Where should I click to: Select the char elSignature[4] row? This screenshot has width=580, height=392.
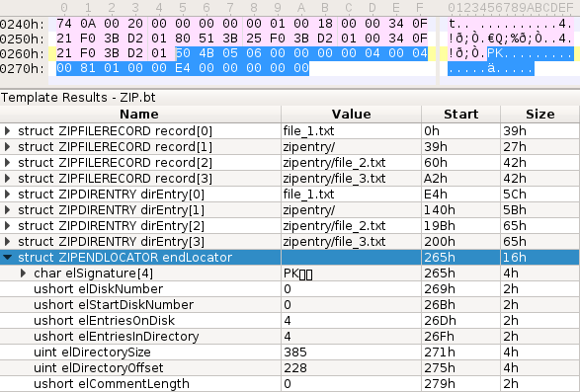click(x=290, y=274)
